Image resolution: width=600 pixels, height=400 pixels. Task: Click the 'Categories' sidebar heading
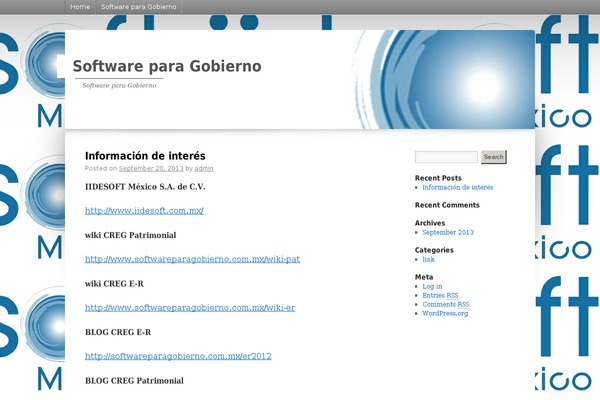(434, 250)
